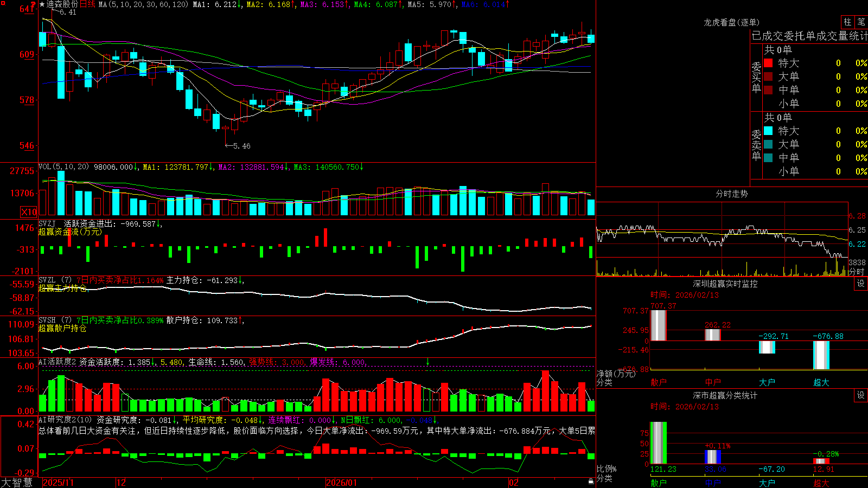
Task: Click the dark red 大单 buy-order color square
Action: pos(768,76)
